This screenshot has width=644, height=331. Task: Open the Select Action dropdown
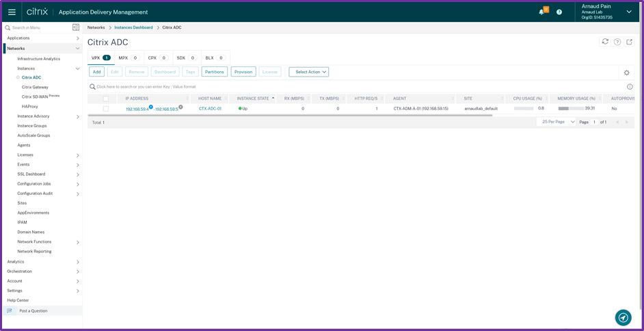[309, 72]
